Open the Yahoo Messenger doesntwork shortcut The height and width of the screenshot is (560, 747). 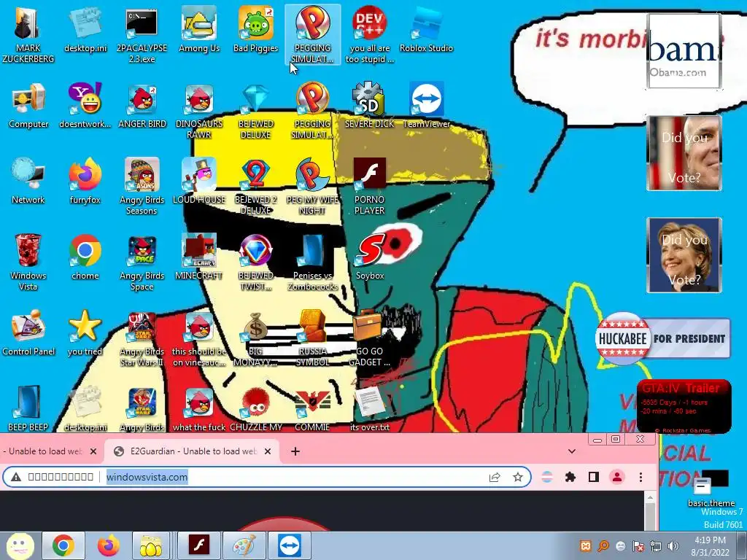pyautogui.click(x=85, y=106)
